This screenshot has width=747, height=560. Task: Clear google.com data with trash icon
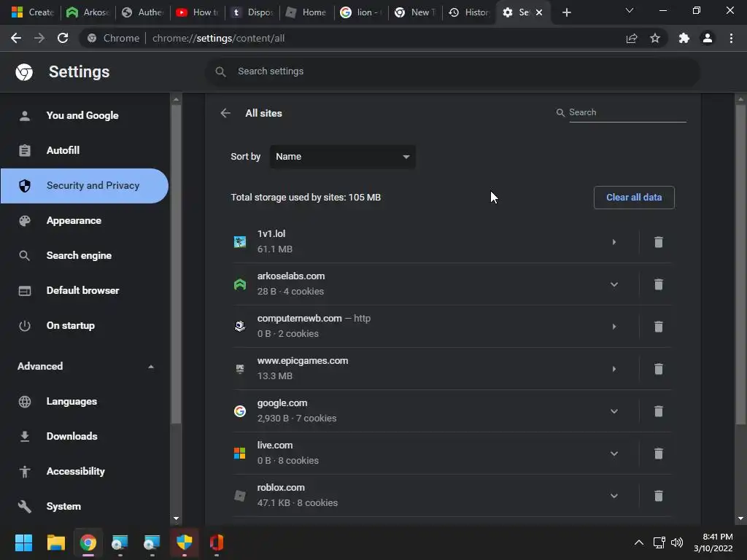[659, 411]
